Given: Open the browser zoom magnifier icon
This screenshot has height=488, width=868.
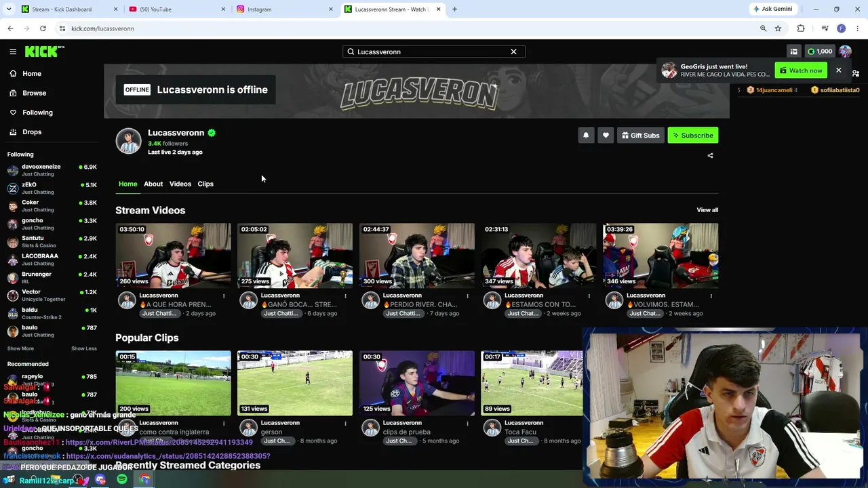Looking at the screenshot, I should tap(763, 28).
